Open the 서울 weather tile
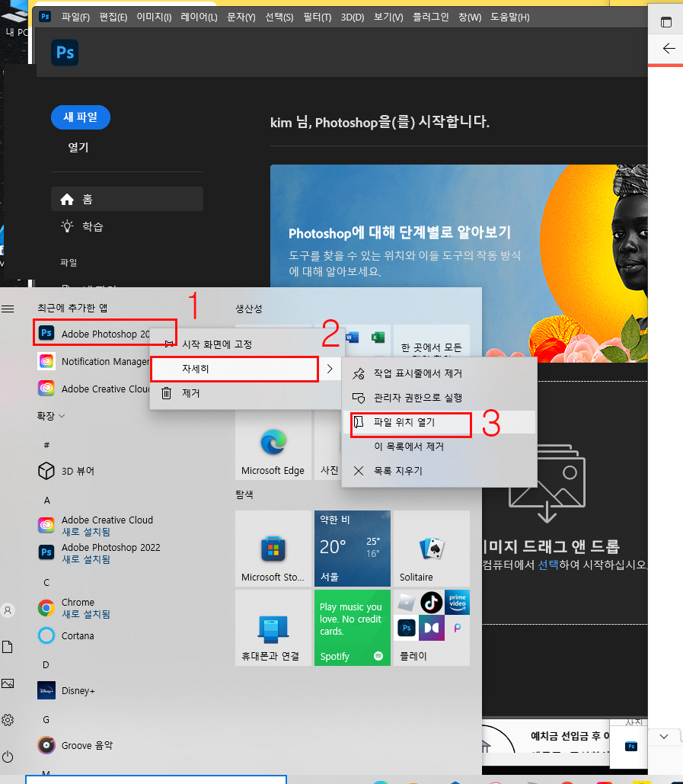The width and height of the screenshot is (683, 784). (x=353, y=549)
